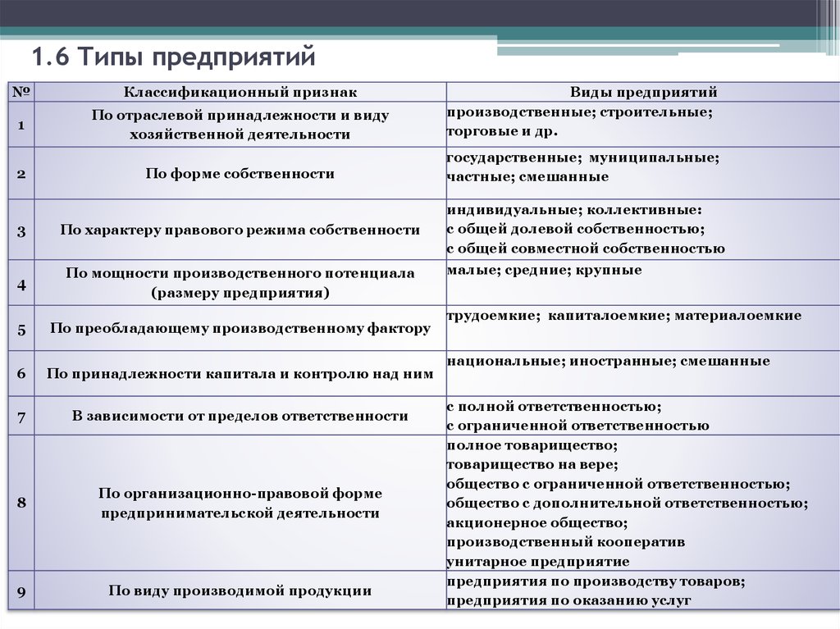Select the cell 'По форме собственности'

[x=240, y=174]
